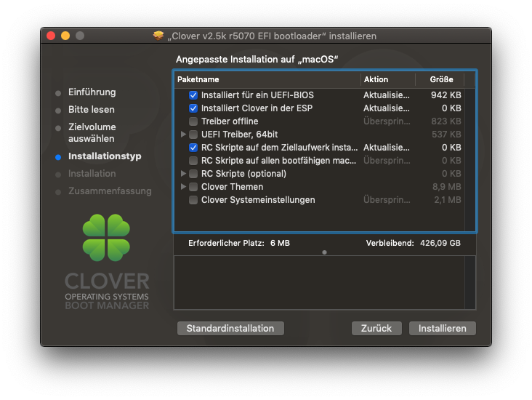Screen dimensions: 532x400
Task: Expand the RC Skripte (optional) group
Action: [183, 174]
